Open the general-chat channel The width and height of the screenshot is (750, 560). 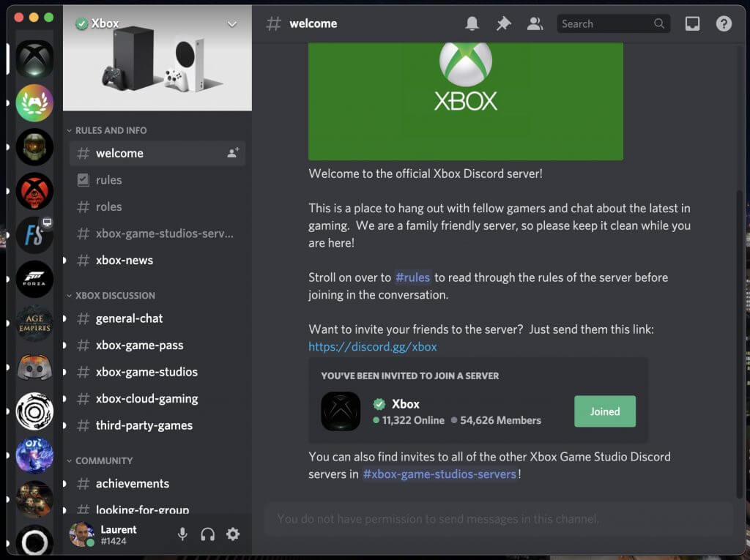(157, 318)
